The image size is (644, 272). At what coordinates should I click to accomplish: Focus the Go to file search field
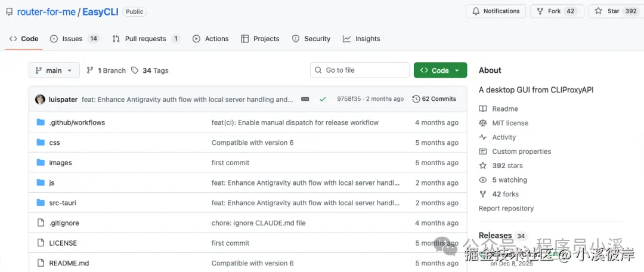pyautogui.click(x=360, y=70)
